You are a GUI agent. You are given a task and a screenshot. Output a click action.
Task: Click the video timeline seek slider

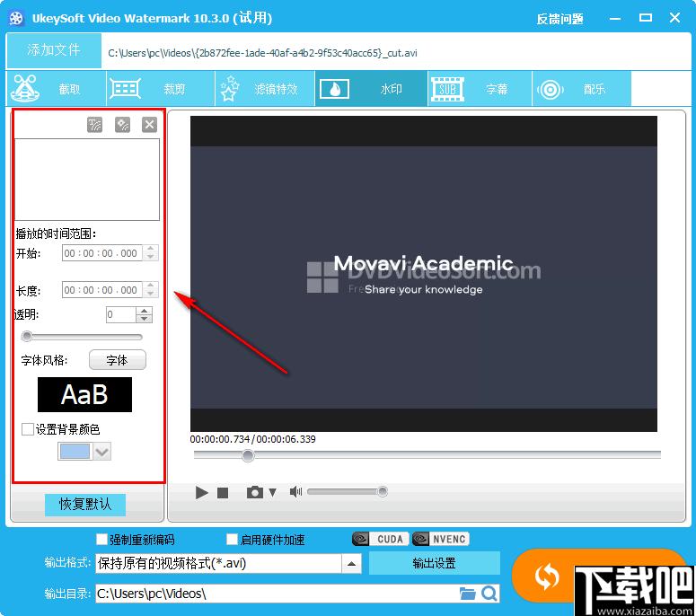tap(427, 455)
